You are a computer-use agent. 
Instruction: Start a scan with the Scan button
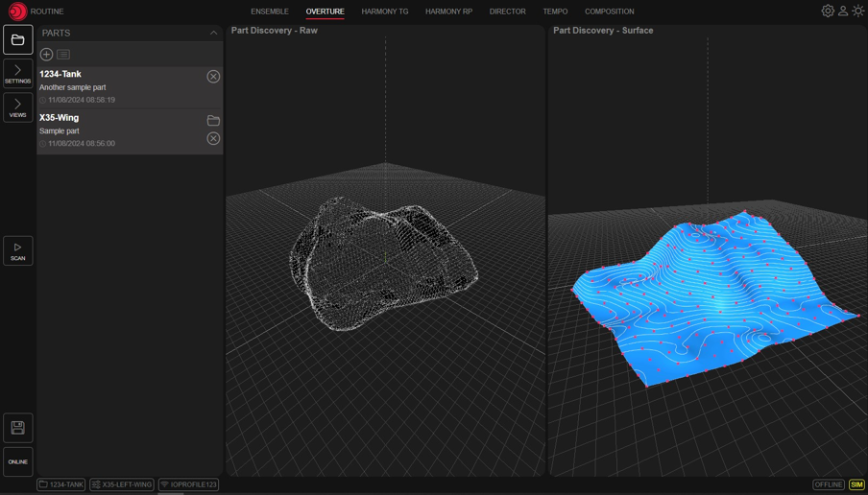tap(17, 251)
